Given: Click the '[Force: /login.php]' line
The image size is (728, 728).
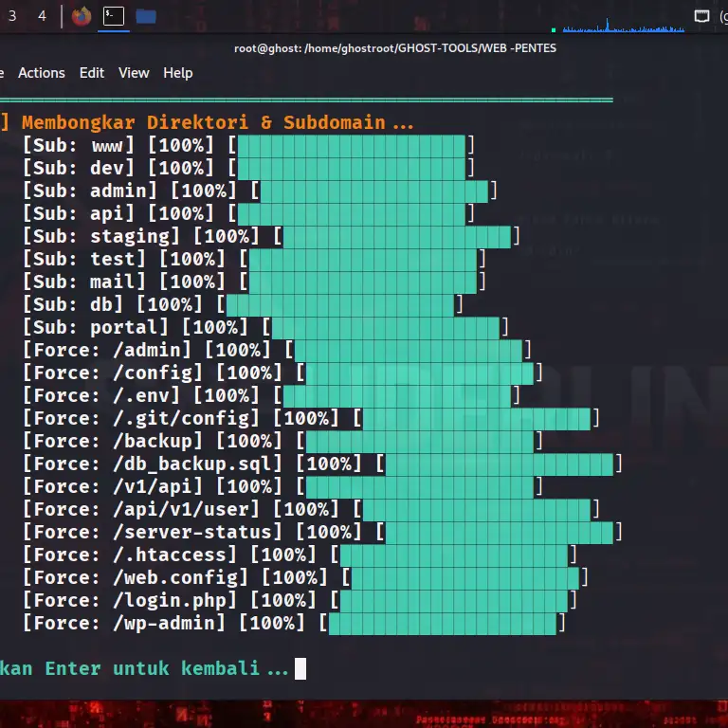Looking at the screenshot, I should (x=300, y=600).
